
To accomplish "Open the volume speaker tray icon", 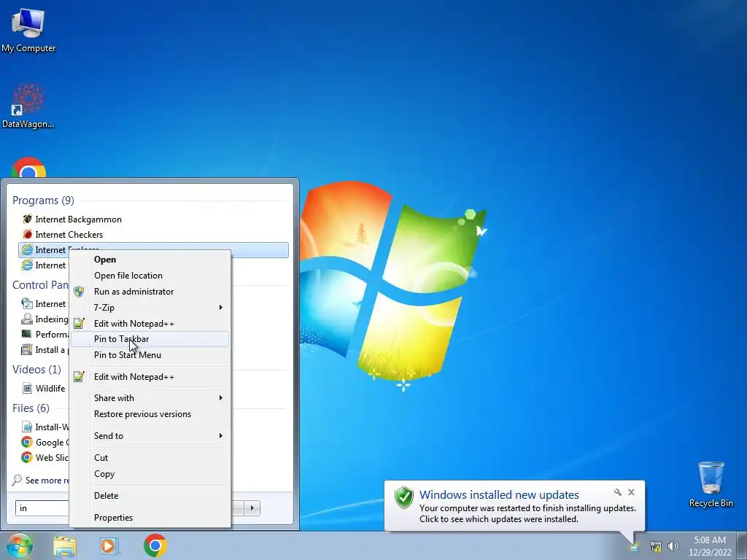I will click(673, 546).
